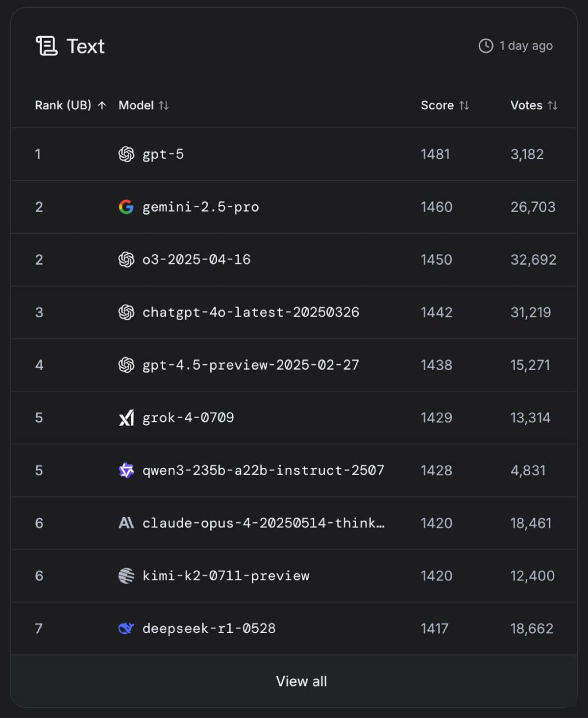Click rank 7 in the deepseek-r1-0528 row
Viewport: 588px width, 718px height.
pos(39,628)
